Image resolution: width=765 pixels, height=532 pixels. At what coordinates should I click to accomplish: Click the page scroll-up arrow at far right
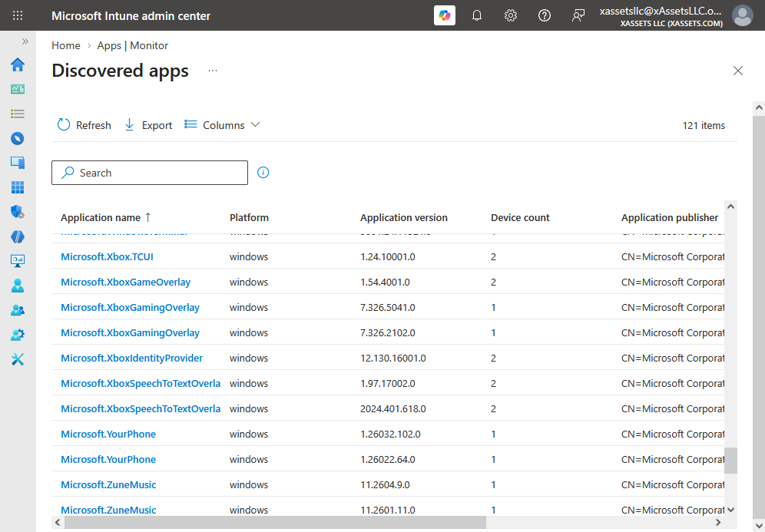(759, 107)
